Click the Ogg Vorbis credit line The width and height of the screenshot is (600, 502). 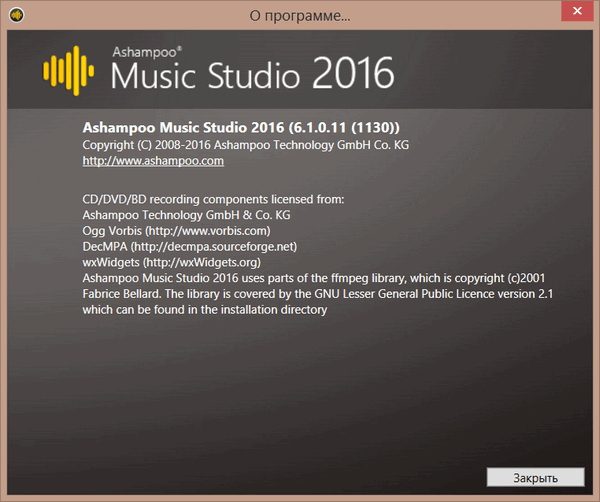(176, 231)
